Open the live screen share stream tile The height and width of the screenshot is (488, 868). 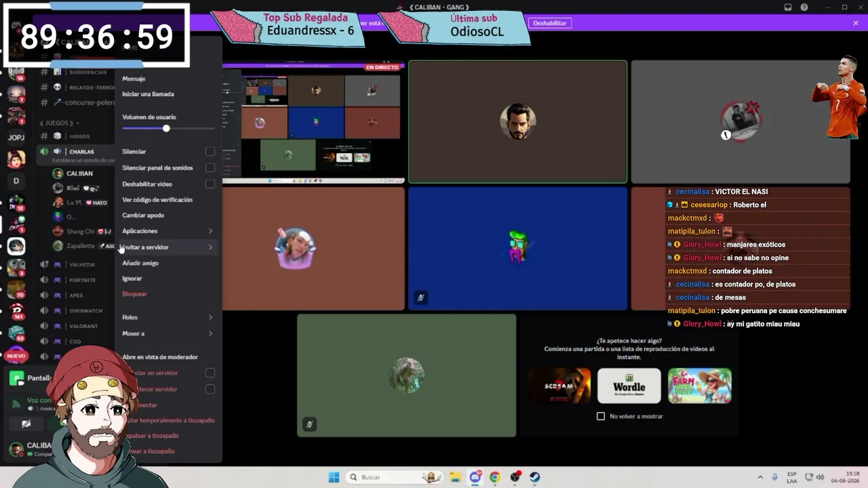tap(313, 123)
